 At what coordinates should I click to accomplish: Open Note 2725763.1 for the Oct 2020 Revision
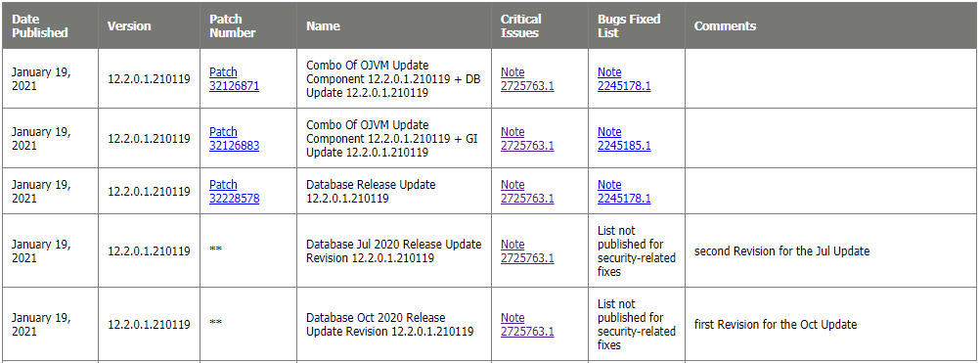click(527, 324)
